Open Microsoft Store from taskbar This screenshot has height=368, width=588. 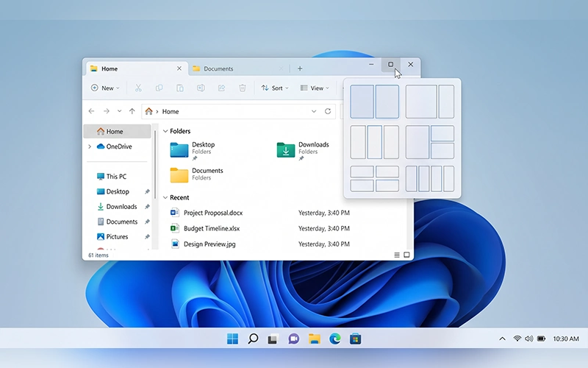click(355, 339)
